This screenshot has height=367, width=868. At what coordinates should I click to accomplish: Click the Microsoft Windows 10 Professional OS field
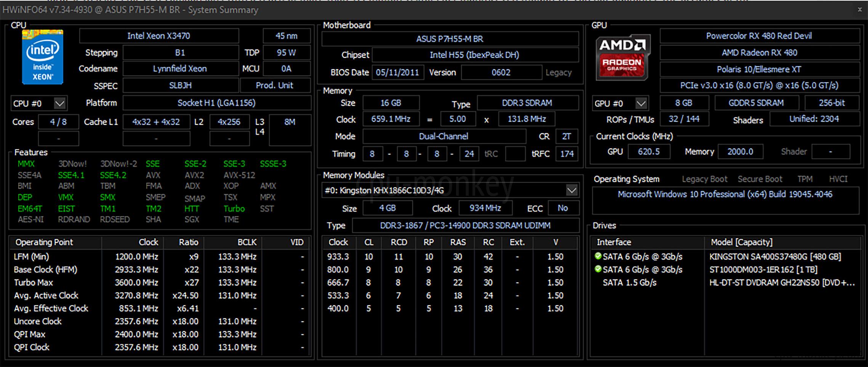pyautogui.click(x=725, y=200)
